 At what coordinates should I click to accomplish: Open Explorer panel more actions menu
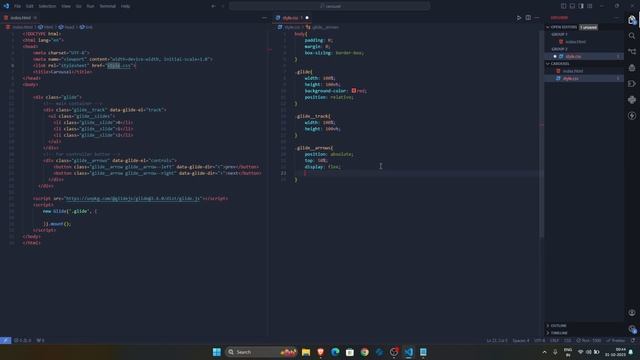coord(616,18)
